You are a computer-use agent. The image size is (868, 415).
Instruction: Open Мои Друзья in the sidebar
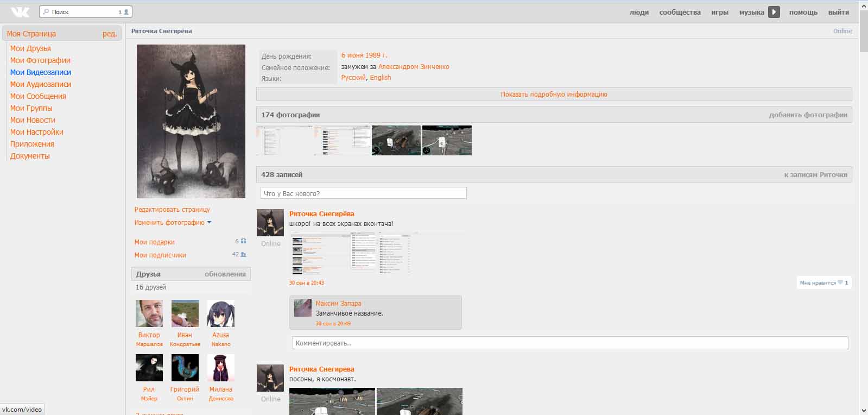pos(30,48)
